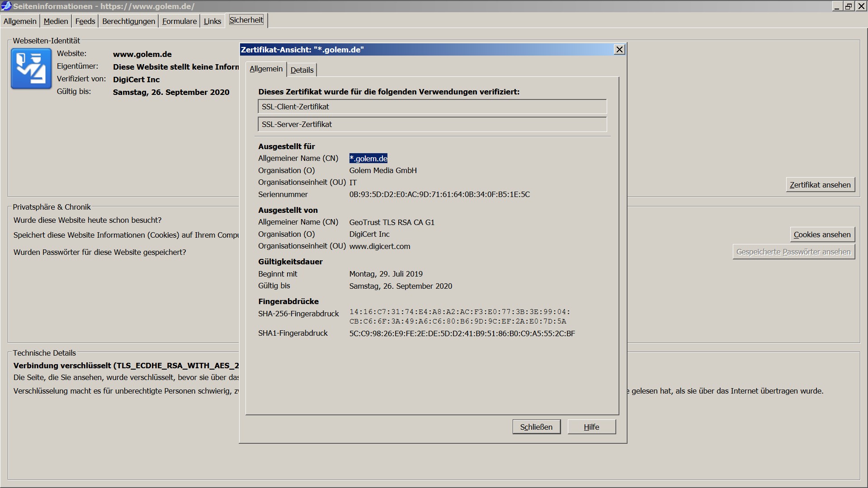Open the Formulare tab
This screenshot has width=868, height=488.
[179, 21]
